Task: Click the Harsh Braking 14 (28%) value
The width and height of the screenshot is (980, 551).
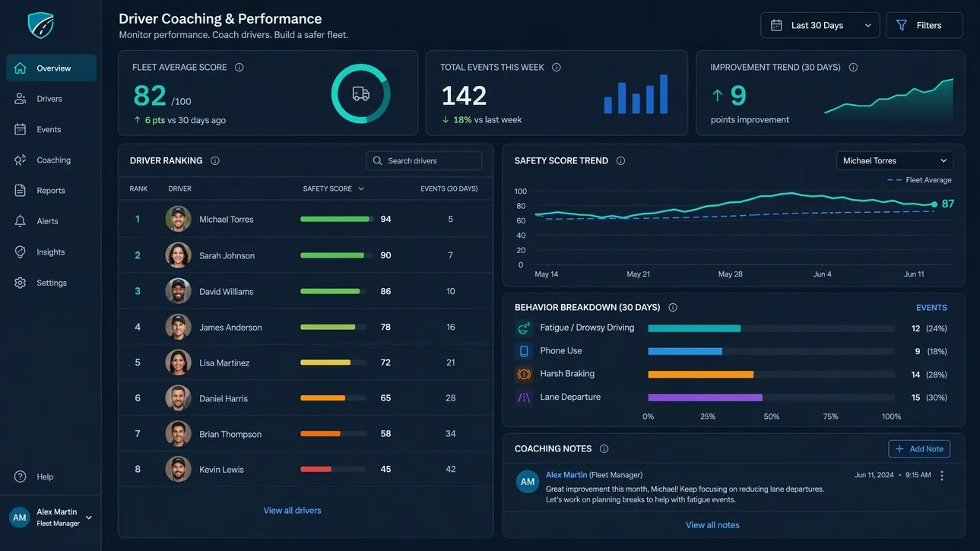Action: (929, 375)
